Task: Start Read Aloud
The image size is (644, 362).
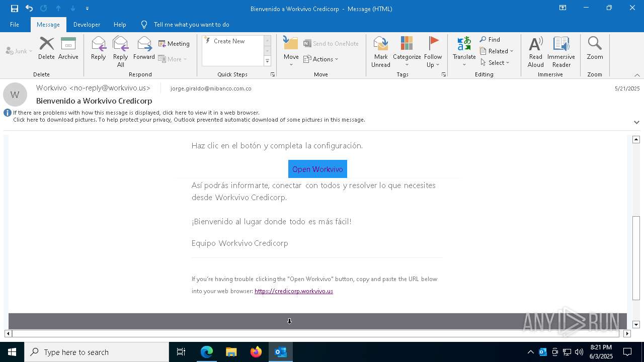Action: pos(536,52)
